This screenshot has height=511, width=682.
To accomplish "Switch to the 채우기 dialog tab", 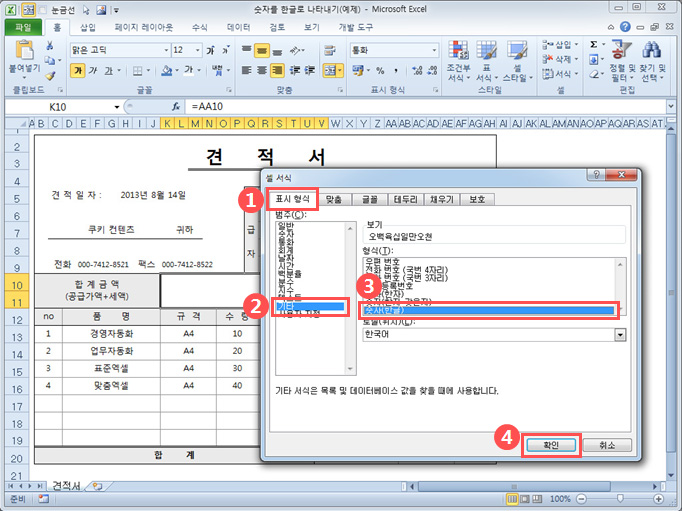I will click(x=441, y=199).
